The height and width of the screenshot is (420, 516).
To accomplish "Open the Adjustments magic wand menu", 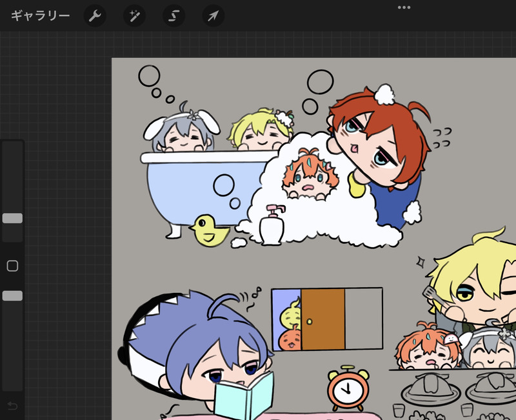I will (134, 15).
